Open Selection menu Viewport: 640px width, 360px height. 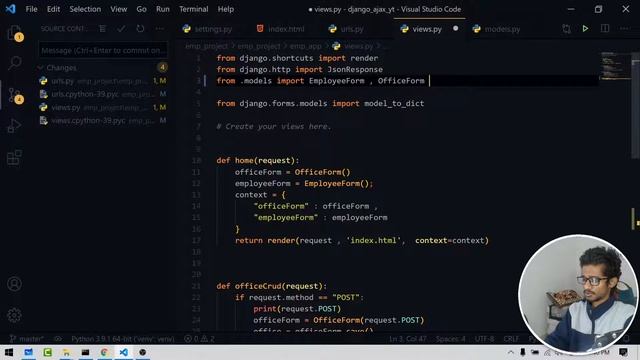tap(85, 9)
